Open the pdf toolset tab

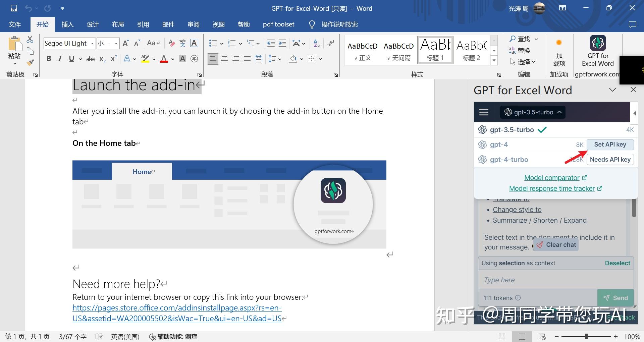click(x=278, y=24)
